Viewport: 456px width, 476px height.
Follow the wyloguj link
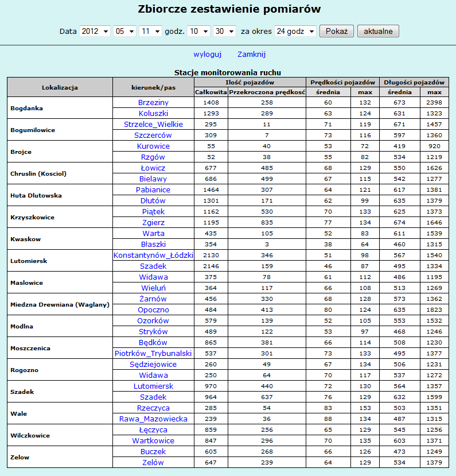[208, 55]
